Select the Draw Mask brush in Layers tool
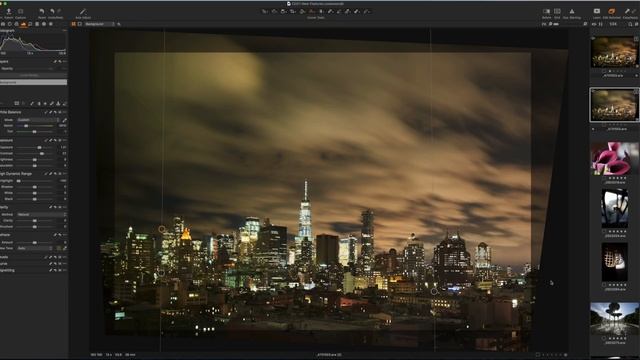This screenshot has width=640, height=360. pos(32,104)
